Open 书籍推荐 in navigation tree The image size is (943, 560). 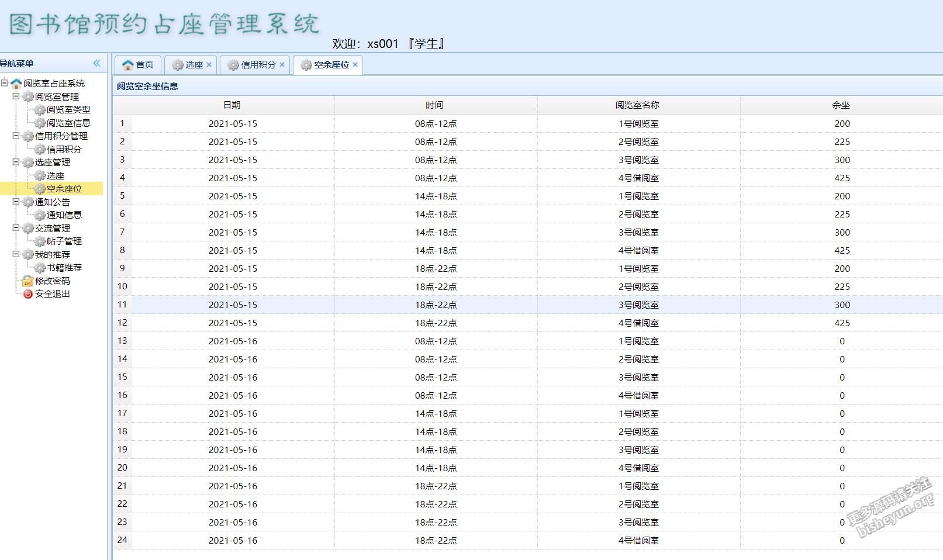(64, 268)
